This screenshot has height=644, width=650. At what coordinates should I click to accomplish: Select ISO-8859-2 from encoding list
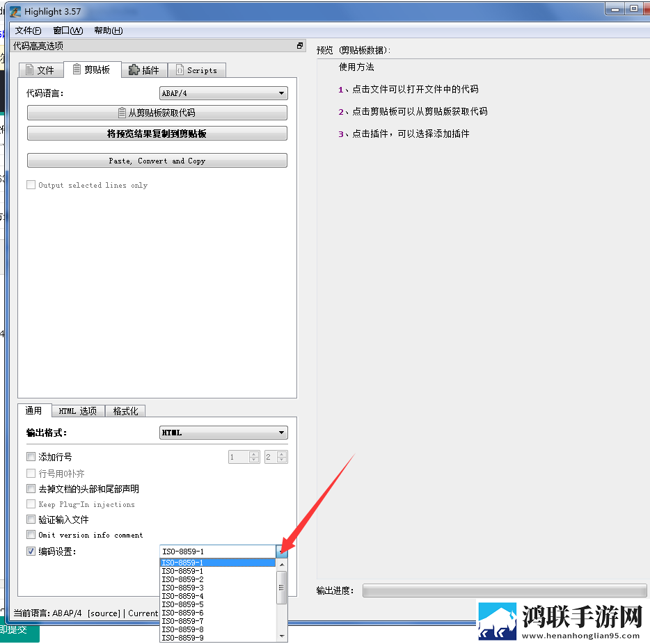click(x=218, y=579)
